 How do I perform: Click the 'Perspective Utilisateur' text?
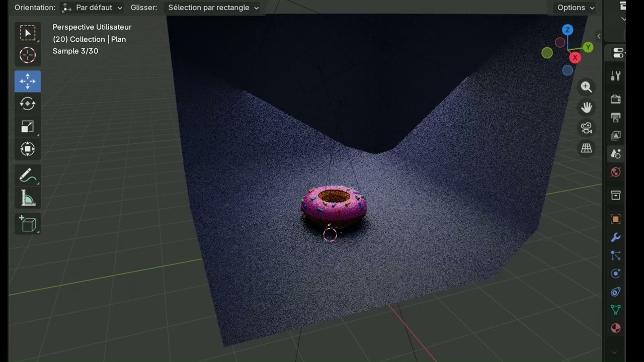click(x=92, y=27)
